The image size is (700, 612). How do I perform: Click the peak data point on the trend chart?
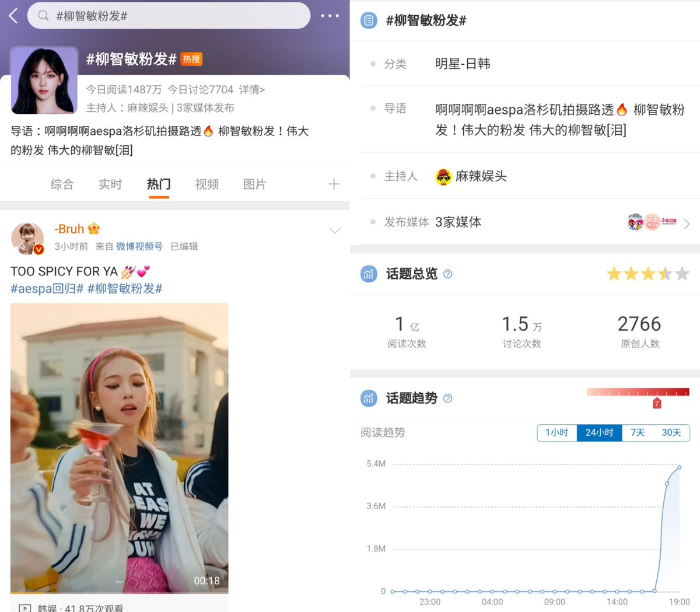[x=680, y=467]
